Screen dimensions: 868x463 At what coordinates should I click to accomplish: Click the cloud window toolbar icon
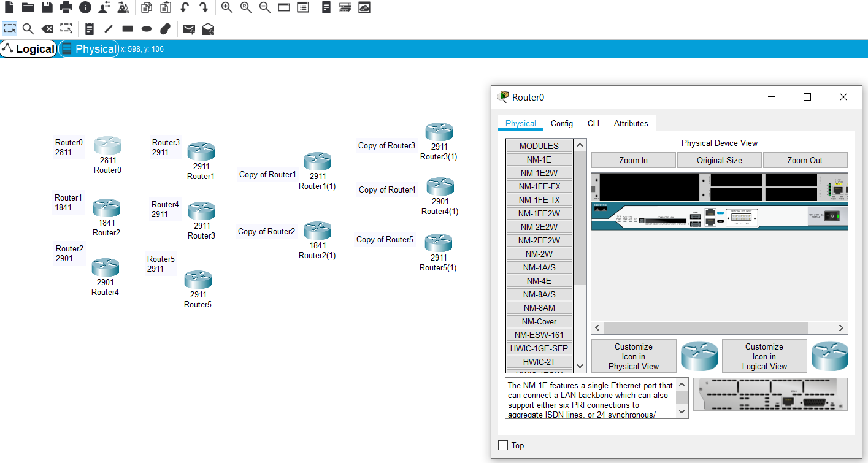coord(364,7)
